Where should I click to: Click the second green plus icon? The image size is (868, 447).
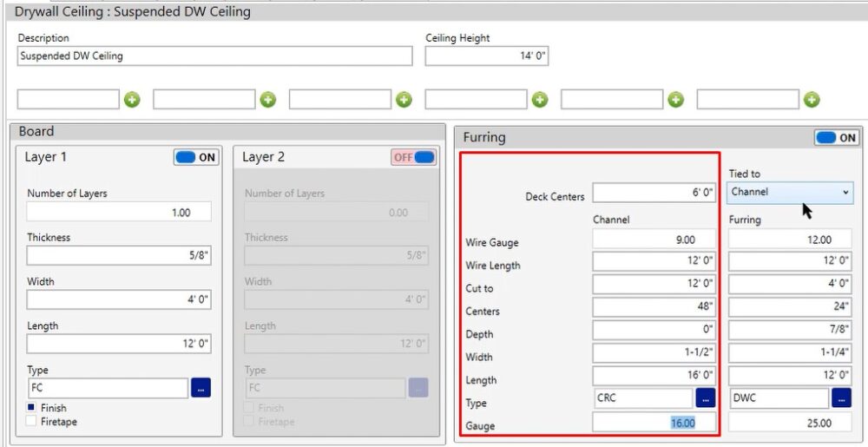pyautogui.click(x=268, y=100)
